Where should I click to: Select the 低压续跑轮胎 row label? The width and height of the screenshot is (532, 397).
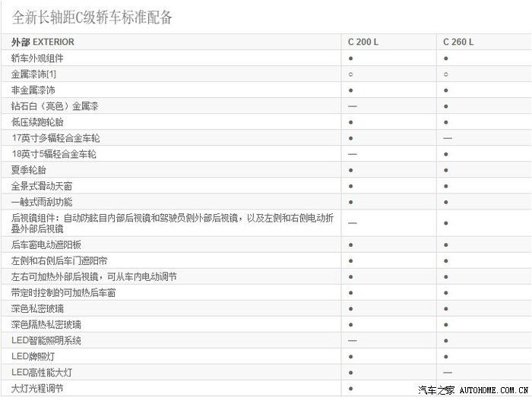tap(38, 122)
